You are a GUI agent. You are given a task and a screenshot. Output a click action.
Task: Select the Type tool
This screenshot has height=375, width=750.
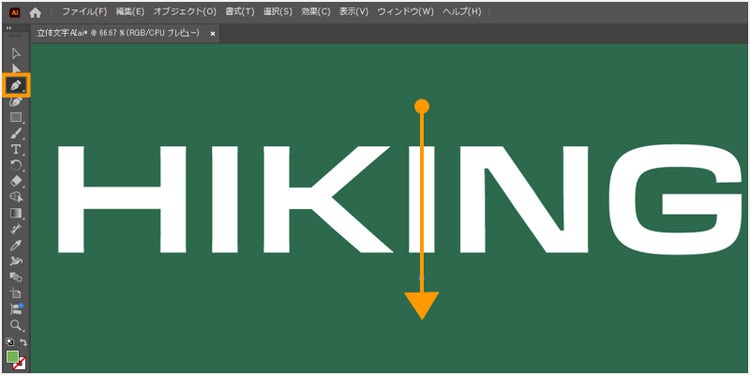click(16, 149)
